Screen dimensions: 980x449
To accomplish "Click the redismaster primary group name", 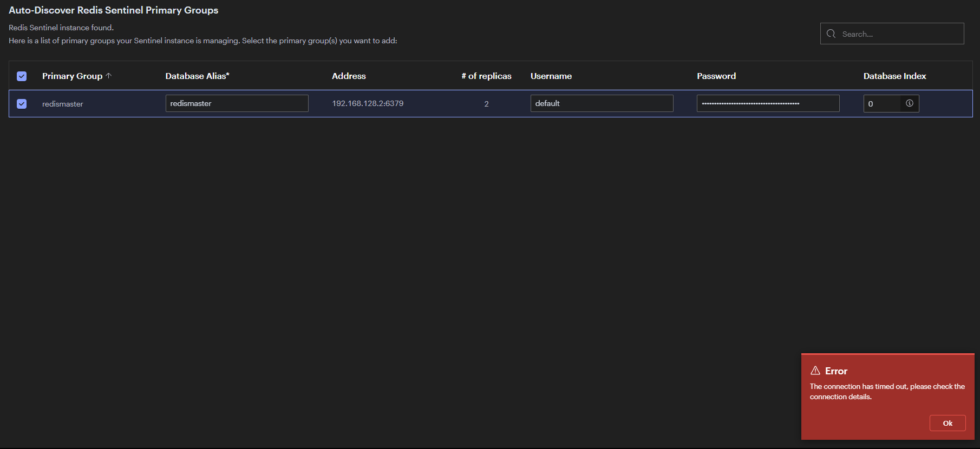I will 63,104.
